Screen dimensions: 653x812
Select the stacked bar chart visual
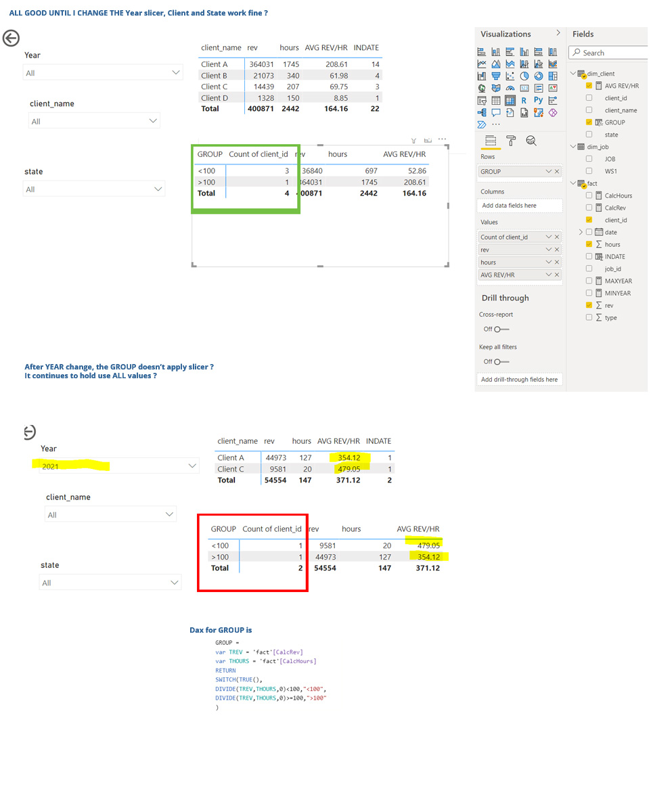click(x=482, y=51)
